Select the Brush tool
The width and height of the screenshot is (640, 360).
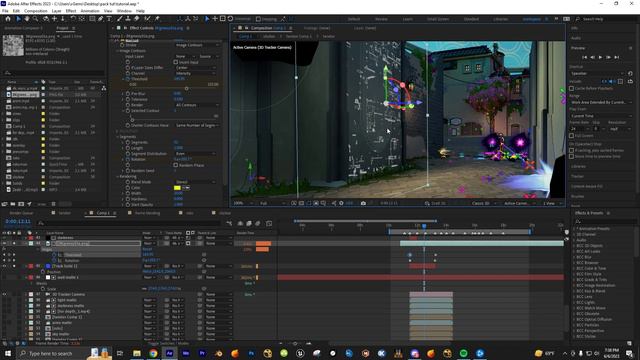pyautogui.click(x=120, y=19)
